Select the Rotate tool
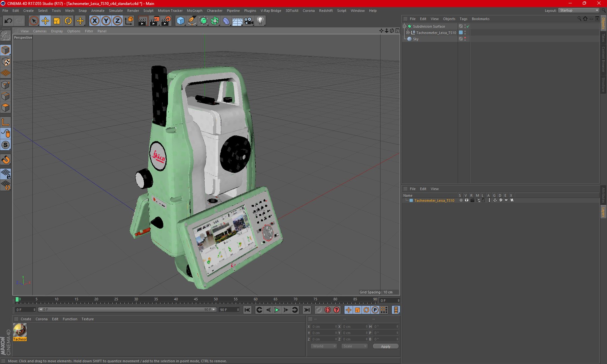The width and height of the screenshot is (607, 364). [68, 21]
